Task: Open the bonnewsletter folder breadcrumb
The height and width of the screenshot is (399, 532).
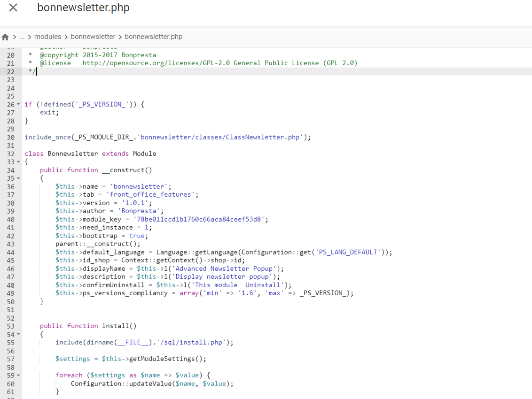Action: [x=93, y=37]
